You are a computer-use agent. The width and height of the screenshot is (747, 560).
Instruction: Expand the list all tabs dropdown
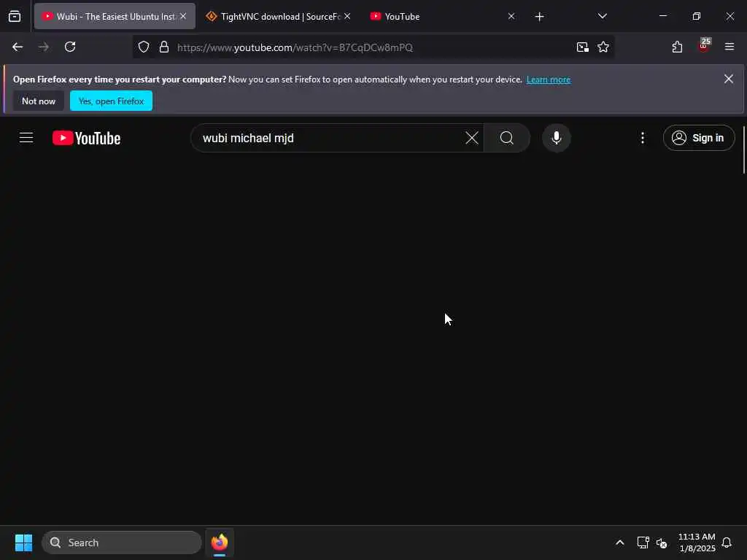pyautogui.click(x=602, y=16)
